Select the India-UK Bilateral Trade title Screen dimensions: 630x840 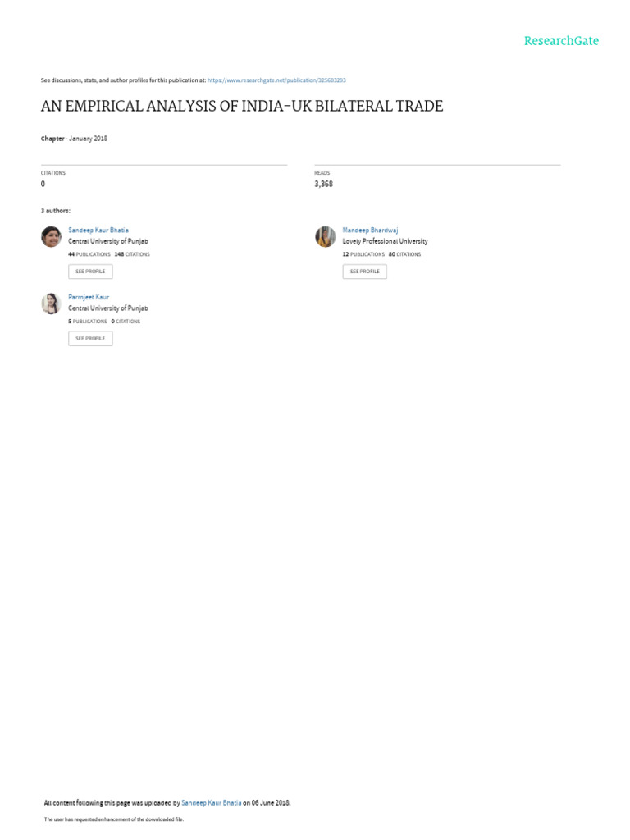[242, 106]
